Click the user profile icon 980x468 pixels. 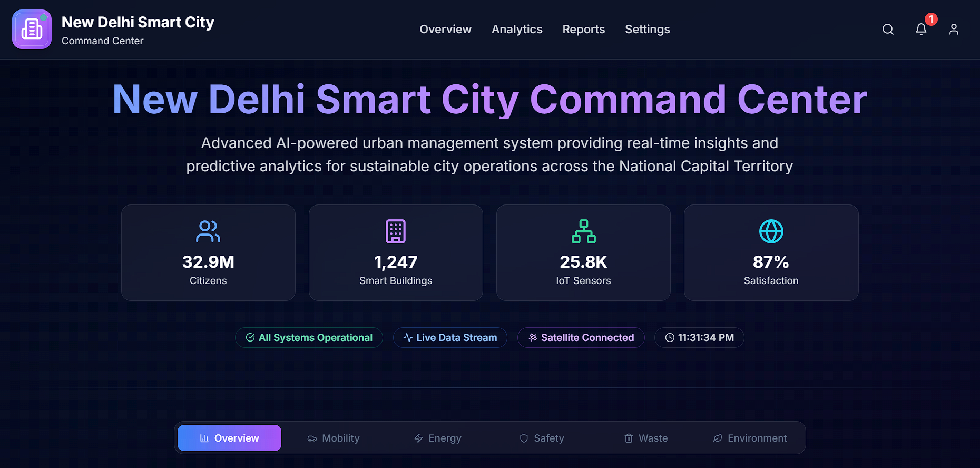pyautogui.click(x=954, y=30)
